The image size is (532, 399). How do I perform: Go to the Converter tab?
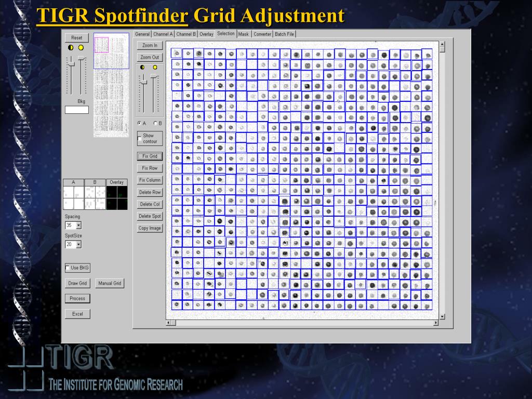(x=262, y=34)
